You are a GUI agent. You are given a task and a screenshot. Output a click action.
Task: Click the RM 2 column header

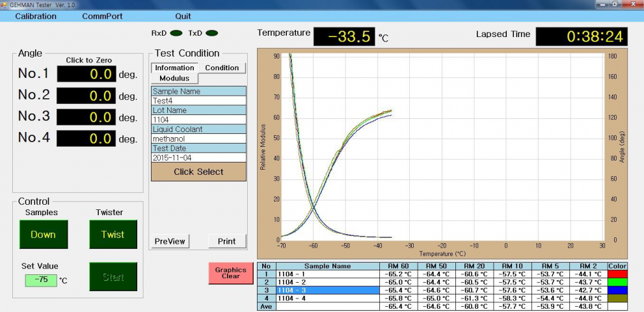pos(589,266)
